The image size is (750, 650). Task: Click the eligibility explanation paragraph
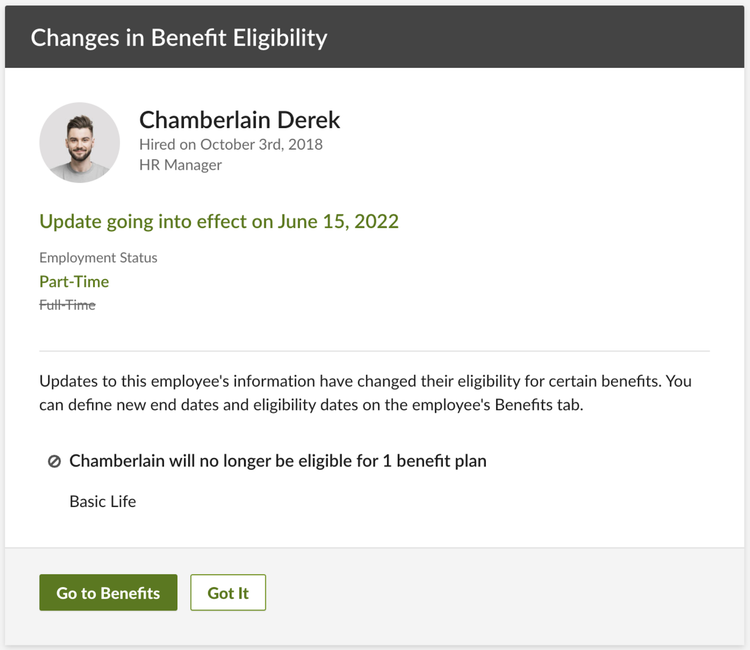(365, 393)
